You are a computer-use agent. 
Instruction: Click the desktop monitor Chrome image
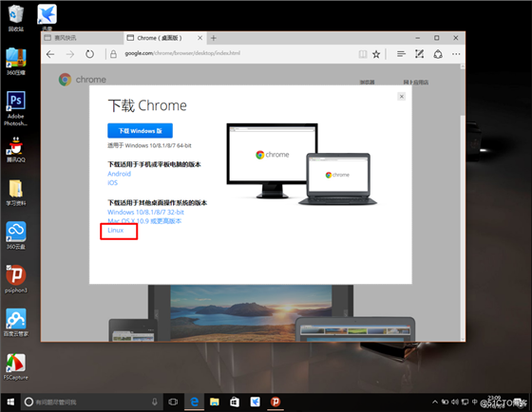[272, 160]
